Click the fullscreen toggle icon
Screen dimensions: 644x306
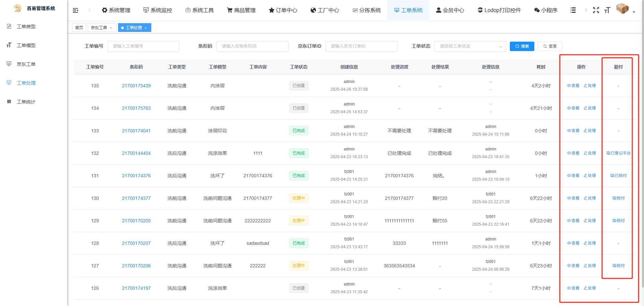596,10
